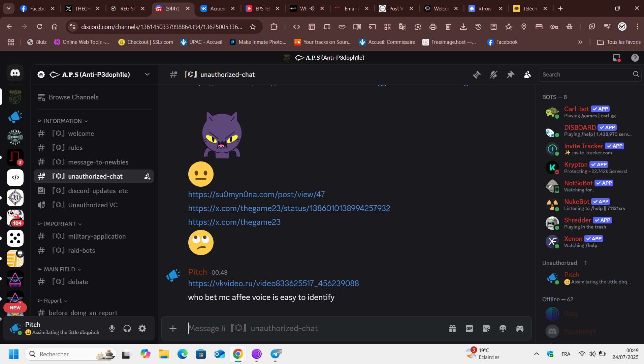Open the vkvideo.ru video link
644x364 pixels.
coord(273,283)
